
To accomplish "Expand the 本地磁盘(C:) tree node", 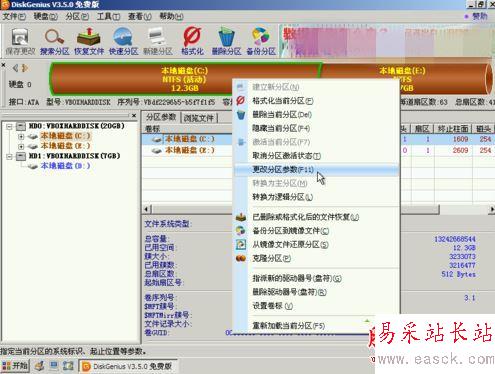I will coord(21,136).
